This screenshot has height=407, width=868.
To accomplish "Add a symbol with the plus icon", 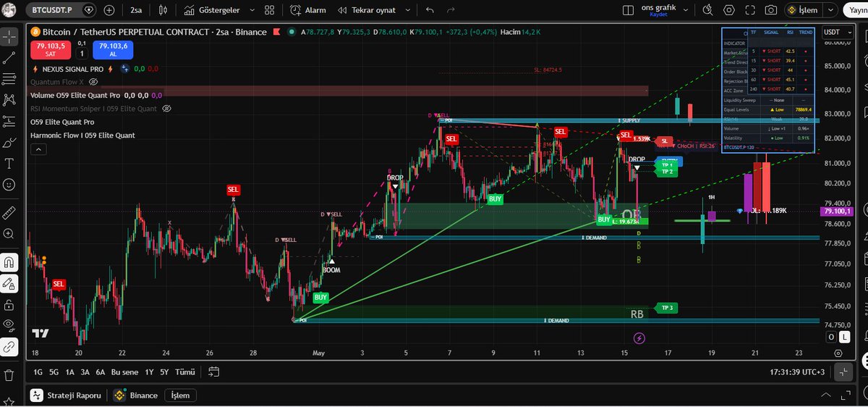I will point(109,10).
